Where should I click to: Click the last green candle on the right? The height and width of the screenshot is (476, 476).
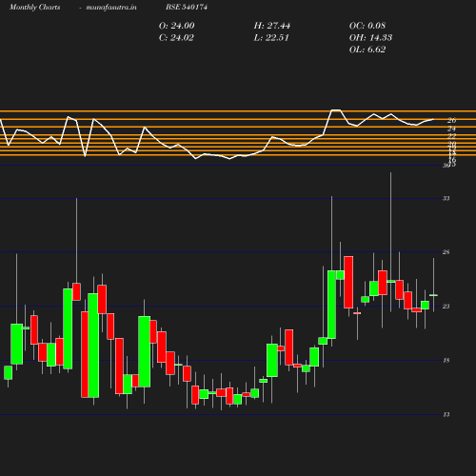click(433, 295)
